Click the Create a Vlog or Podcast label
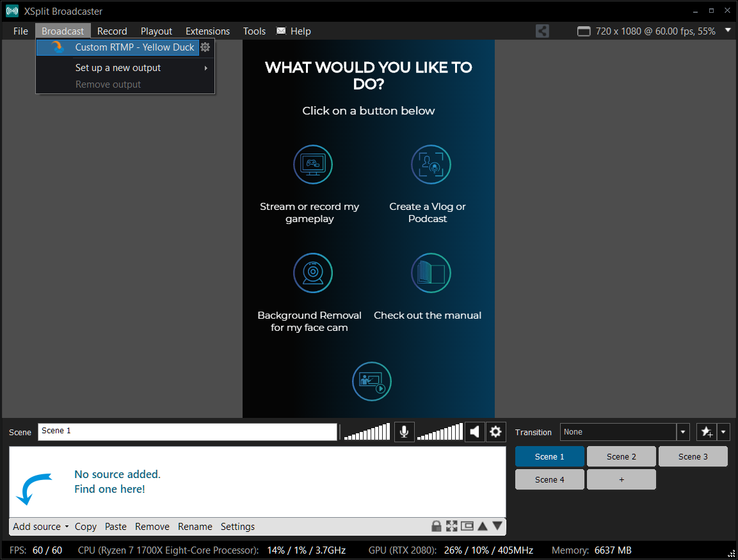 (428, 212)
